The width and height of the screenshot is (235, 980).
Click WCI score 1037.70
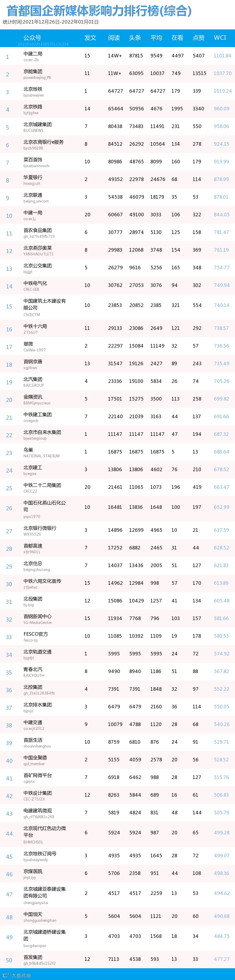222,73
